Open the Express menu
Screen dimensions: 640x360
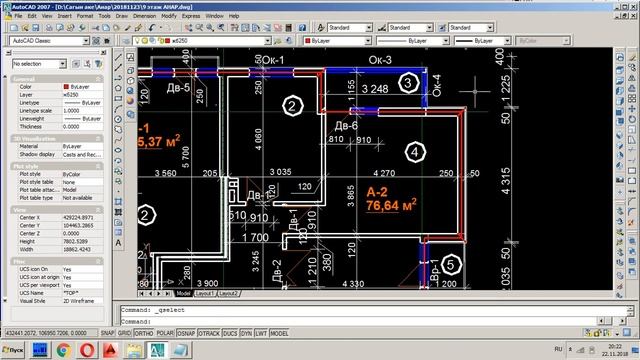(x=191, y=16)
